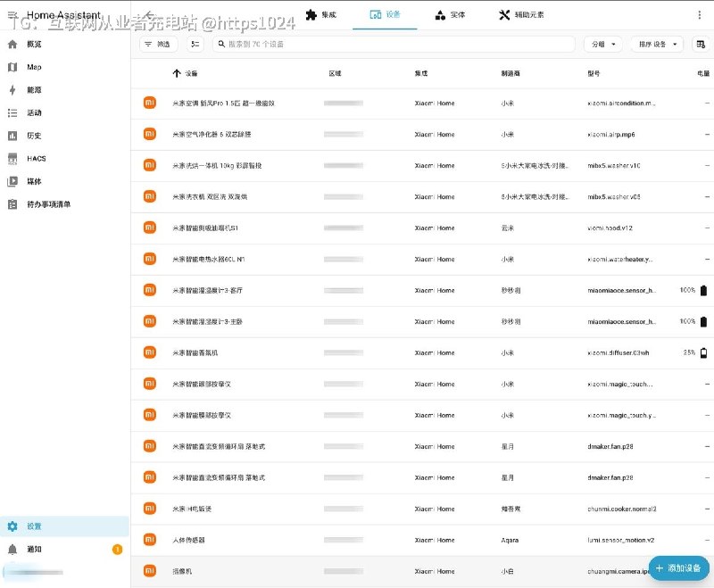Focus the device search field
The image size is (714, 588).
coord(394,44)
